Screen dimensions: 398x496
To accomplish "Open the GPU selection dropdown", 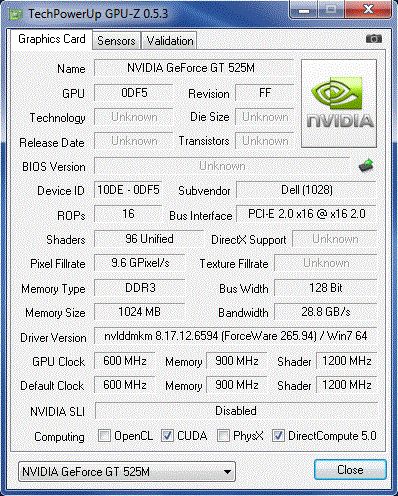I will [127, 472].
